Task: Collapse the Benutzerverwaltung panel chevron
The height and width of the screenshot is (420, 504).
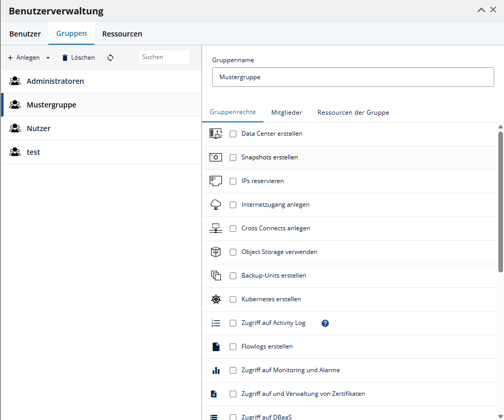Action: tap(481, 10)
